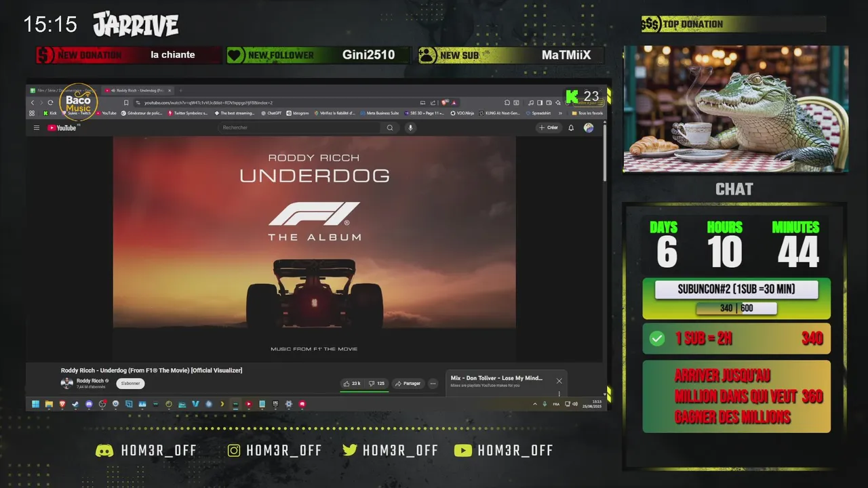Click the FRA language indicator

coord(556,404)
